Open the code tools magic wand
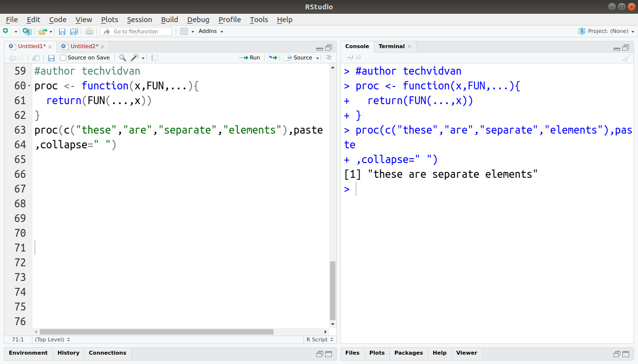The image size is (638, 364). (x=135, y=57)
